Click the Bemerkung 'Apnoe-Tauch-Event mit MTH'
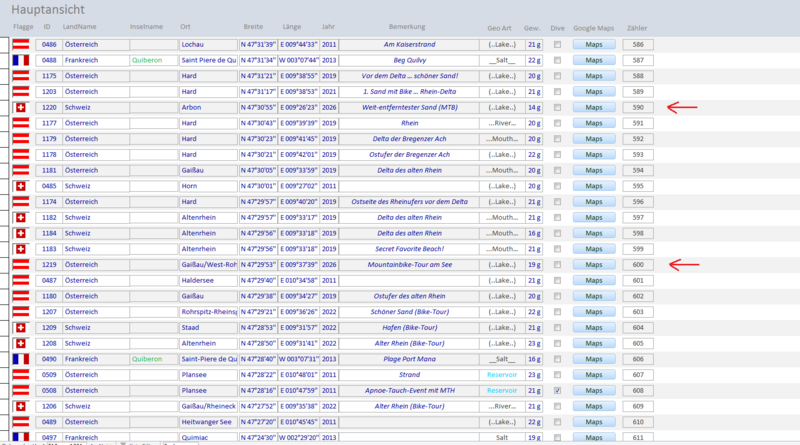The width and height of the screenshot is (800, 445). [409, 391]
